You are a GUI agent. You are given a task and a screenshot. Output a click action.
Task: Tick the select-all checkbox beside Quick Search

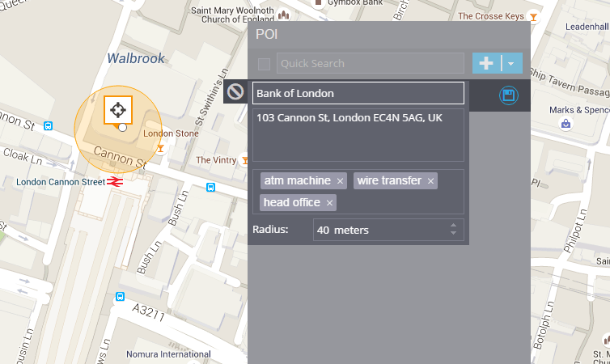(x=265, y=64)
